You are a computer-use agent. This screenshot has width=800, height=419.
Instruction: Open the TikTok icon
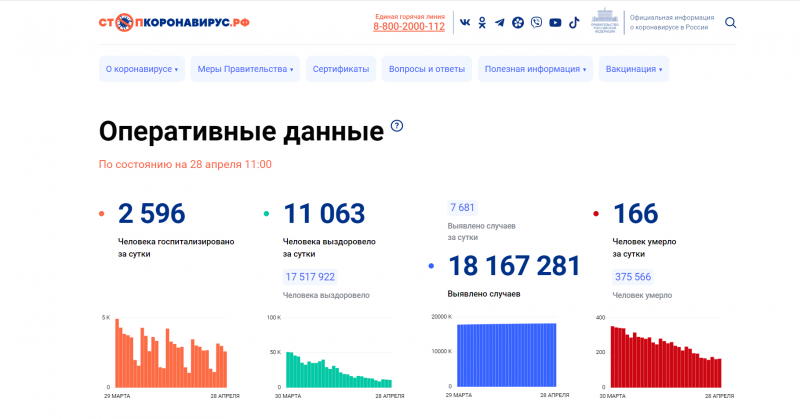(574, 22)
